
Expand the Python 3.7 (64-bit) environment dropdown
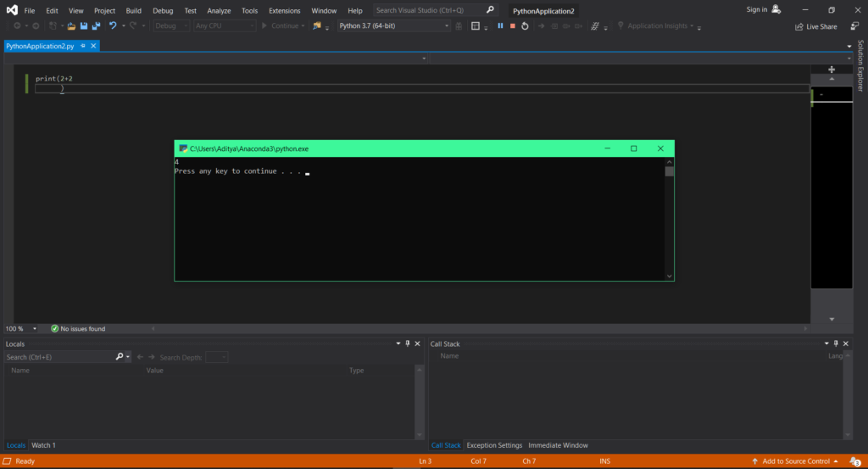(x=447, y=26)
